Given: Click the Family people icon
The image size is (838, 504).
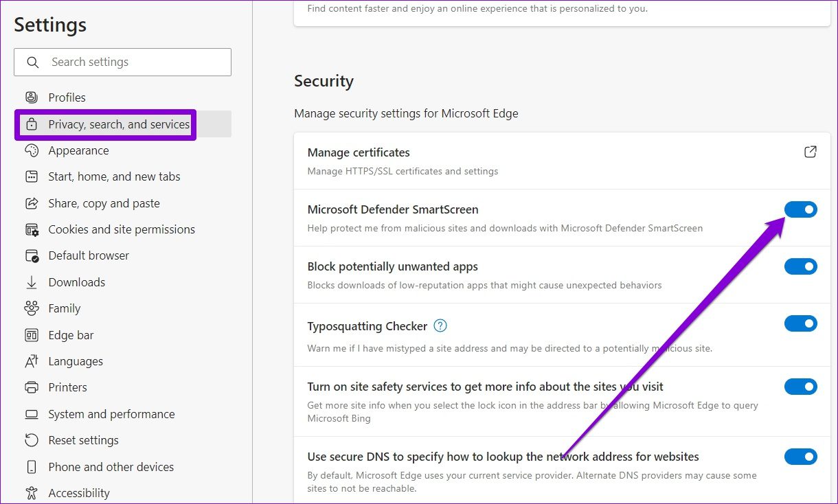Looking at the screenshot, I should [32, 308].
